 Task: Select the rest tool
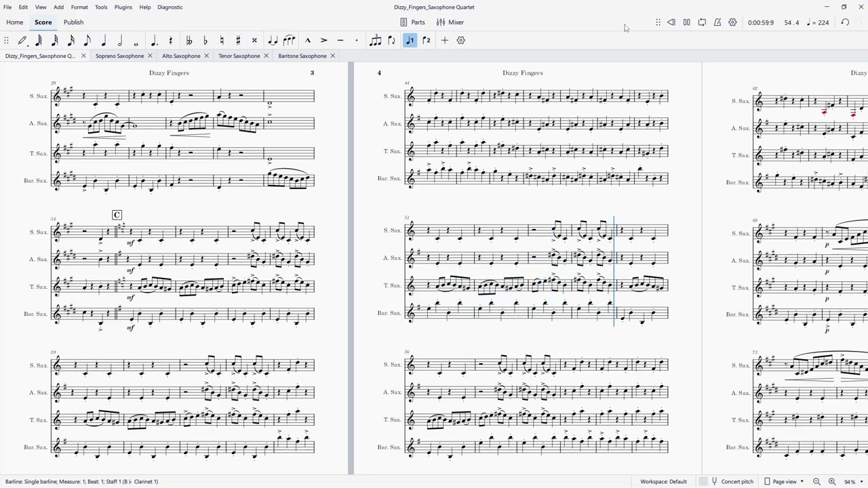point(170,41)
